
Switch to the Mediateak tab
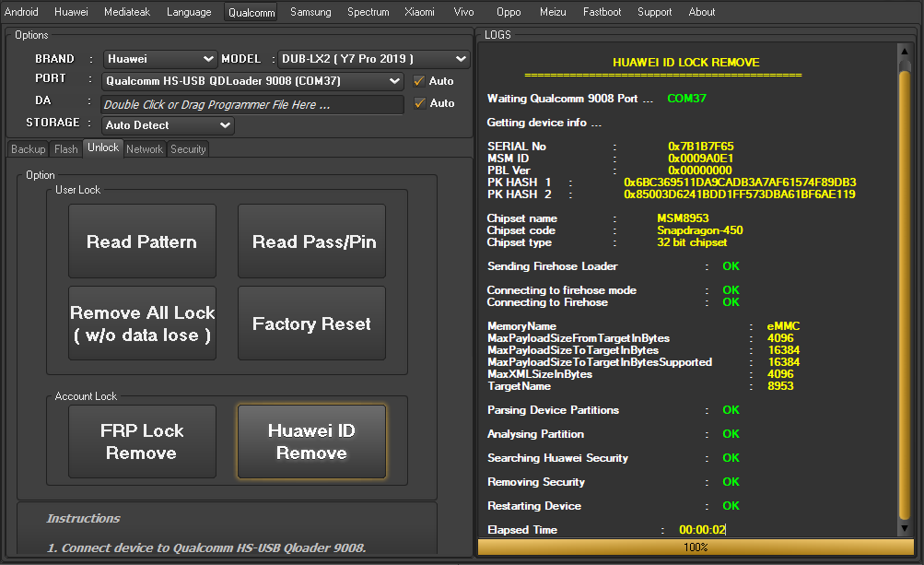127,12
